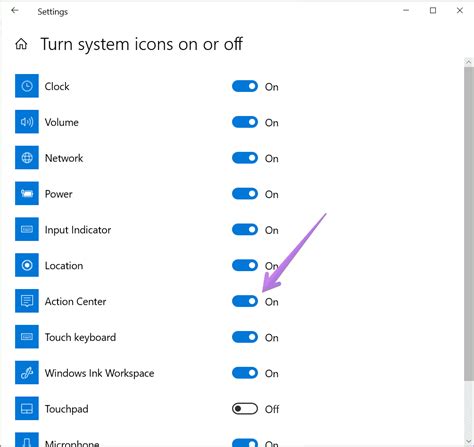Image resolution: width=474 pixels, height=447 pixels.
Task: Click the "Touchpad" label text
Action: pos(67,409)
